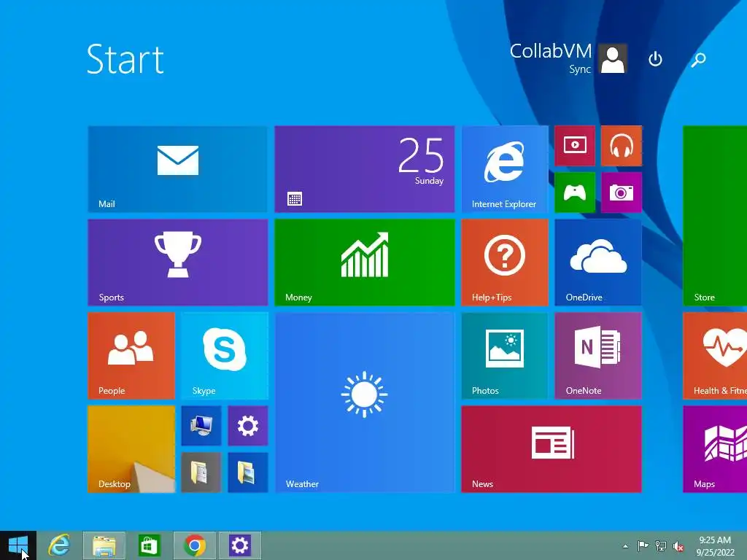Screen dimensions: 747x560
Task: Click the Windows Start button in taskbar
Action: [18, 545]
